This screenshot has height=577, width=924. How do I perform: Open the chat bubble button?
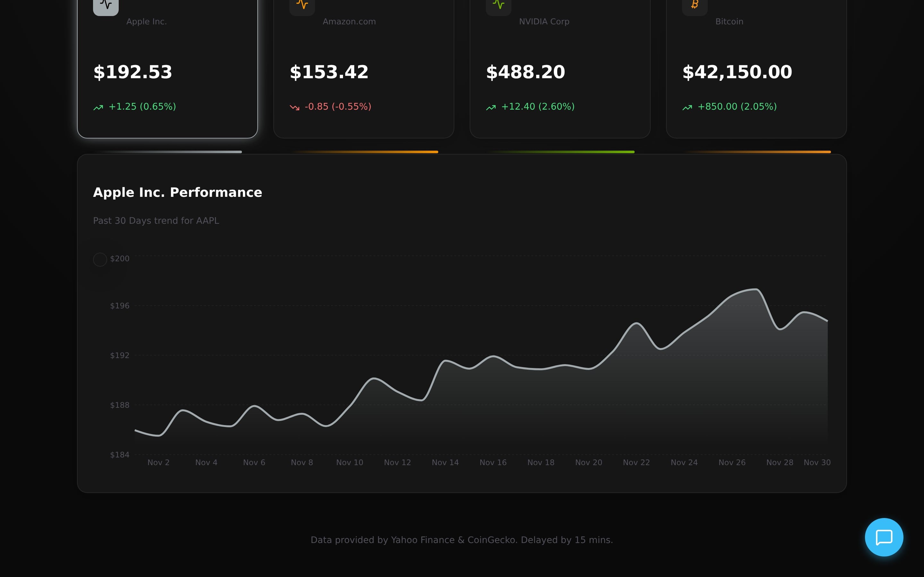tap(884, 537)
